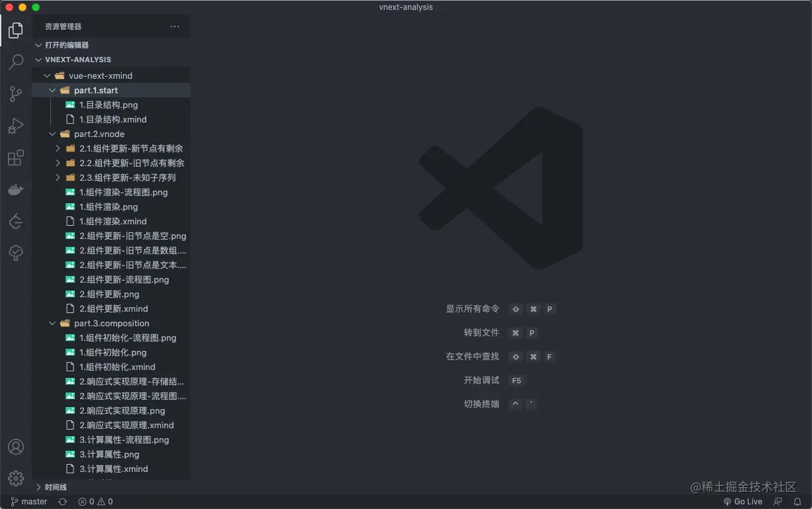
Task: Select the Source Control icon
Action: click(x=15, y=93)
